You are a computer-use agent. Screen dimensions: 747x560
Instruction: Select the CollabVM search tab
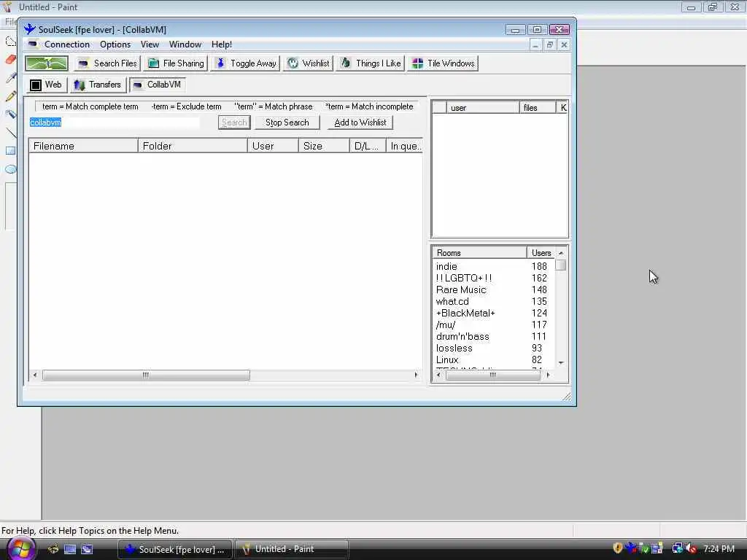click(158, 85)
